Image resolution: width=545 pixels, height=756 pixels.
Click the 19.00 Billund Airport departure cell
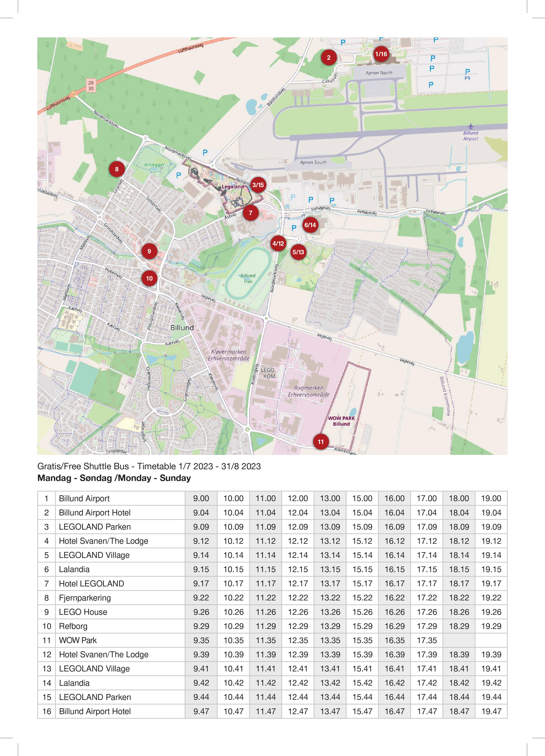click(x=491, y=498)
